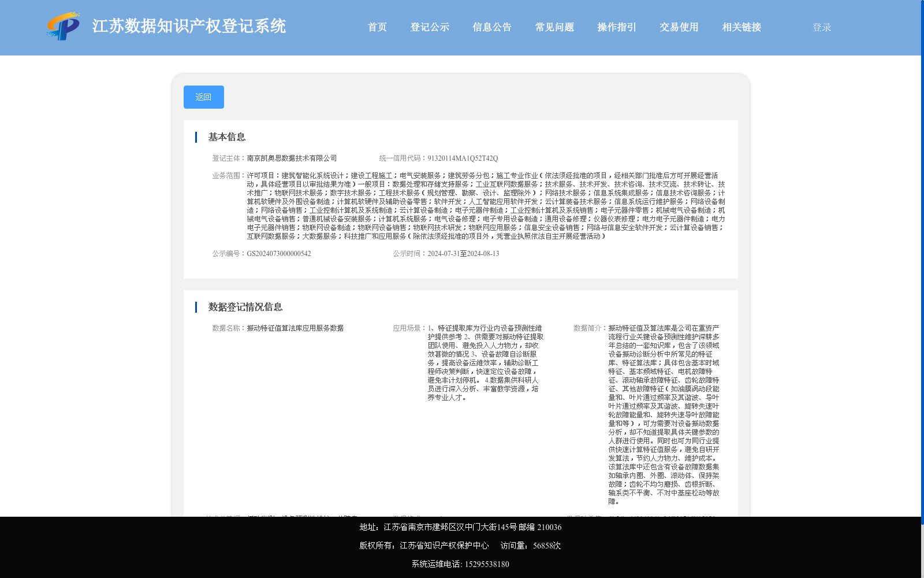Click the 业务范围 label
The width and height of the screenshot is (924, 578).
pyautogui.click(x=229, y=176)
